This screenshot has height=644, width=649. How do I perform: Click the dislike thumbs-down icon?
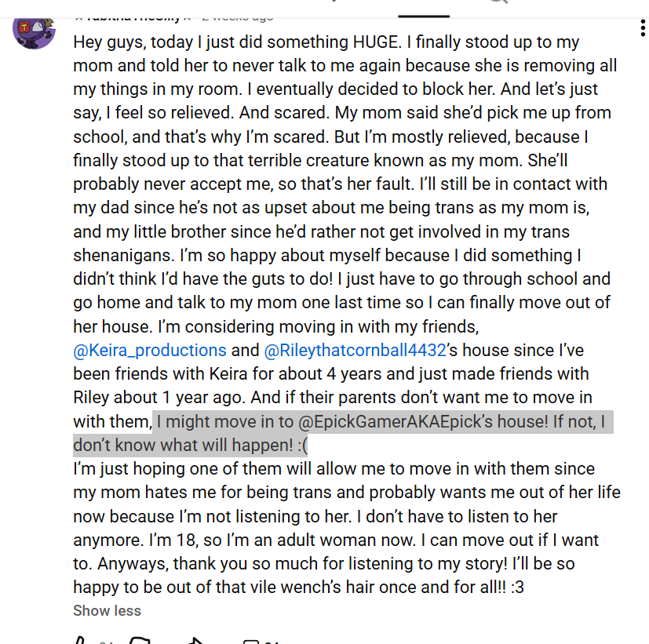tap(139, 640)
